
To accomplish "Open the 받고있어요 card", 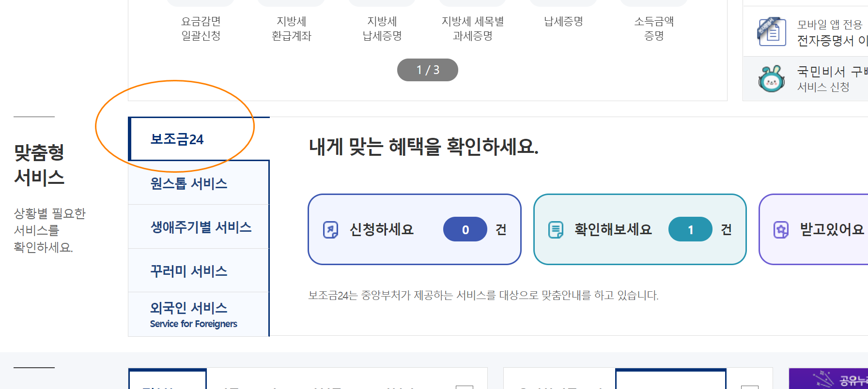I will click(x=814, y=229).
